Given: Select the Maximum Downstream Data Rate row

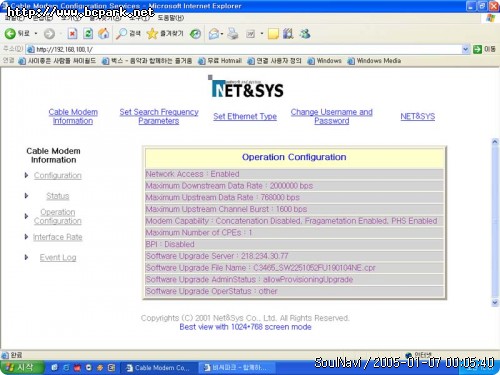Looking at the screenshot, I should (294, 186).
